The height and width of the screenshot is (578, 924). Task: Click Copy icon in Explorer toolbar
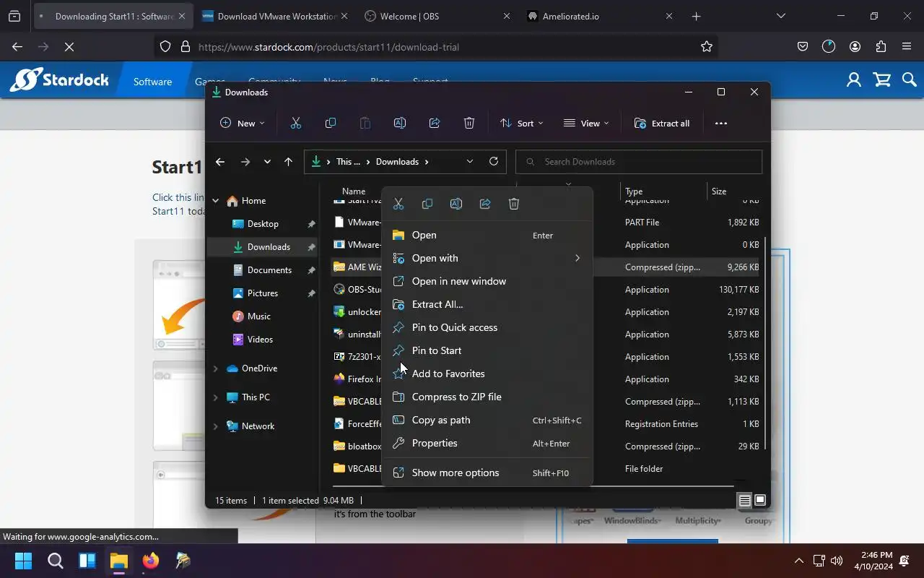tap(331, 124)
